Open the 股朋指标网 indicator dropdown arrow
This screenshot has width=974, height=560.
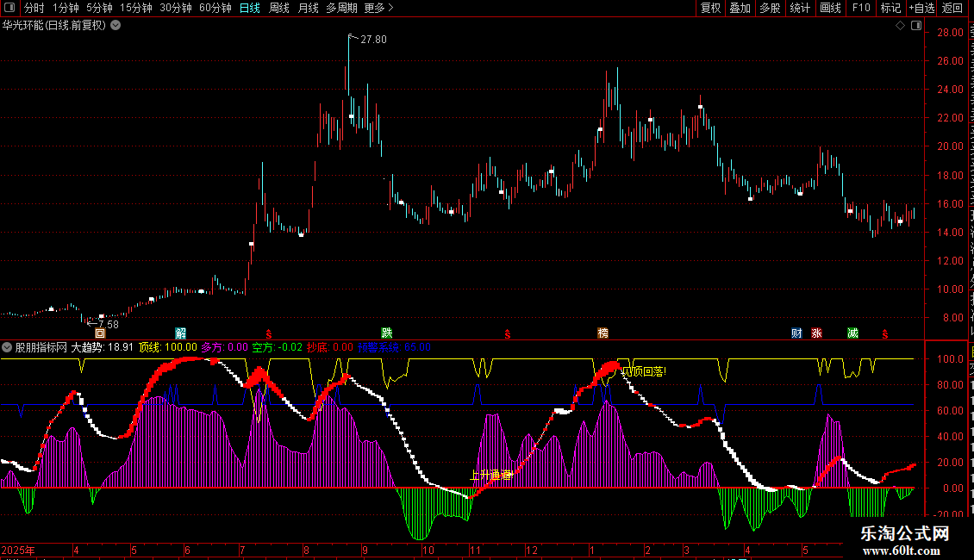[x=7, y=348]
